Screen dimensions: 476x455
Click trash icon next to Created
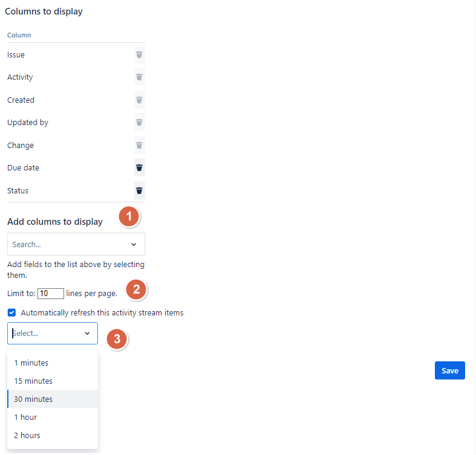[139, 100]
